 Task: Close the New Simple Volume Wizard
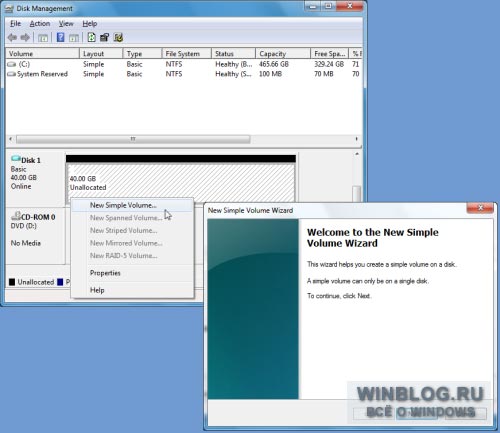point(480,208)
